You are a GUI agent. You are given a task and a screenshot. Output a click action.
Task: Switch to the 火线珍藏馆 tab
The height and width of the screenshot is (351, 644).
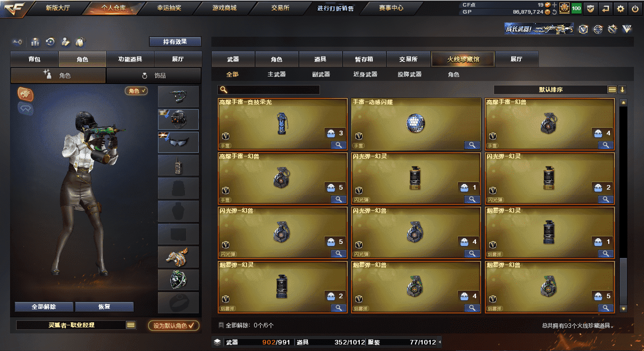click(463, 59)
